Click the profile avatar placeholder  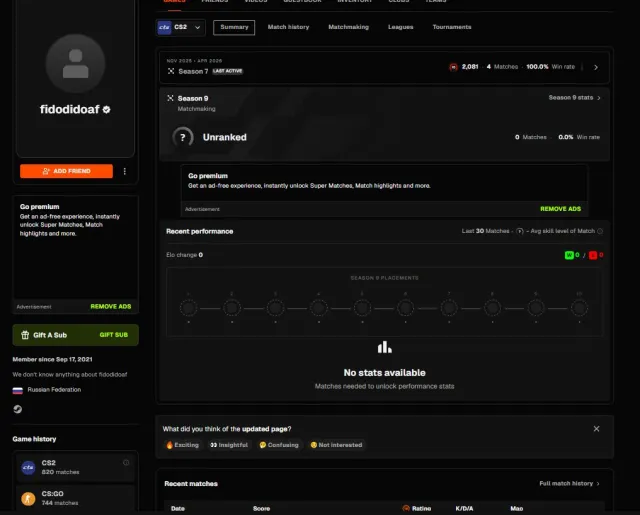76,64
